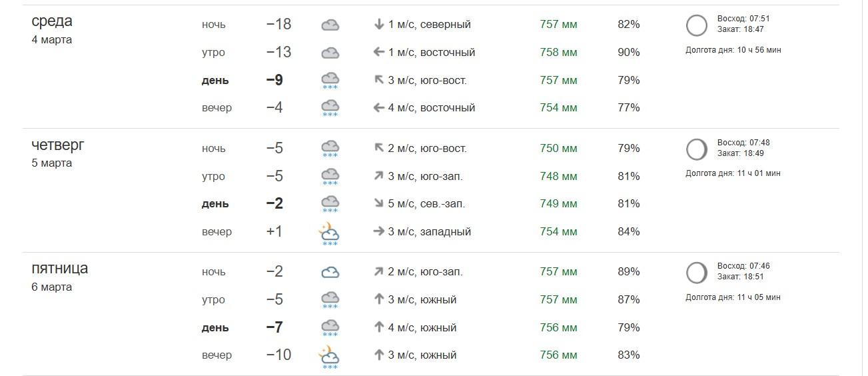Screen dimensions: 868x376
Task: Click the west wind arrow for Thursday evening
Action: click(379, 231)
